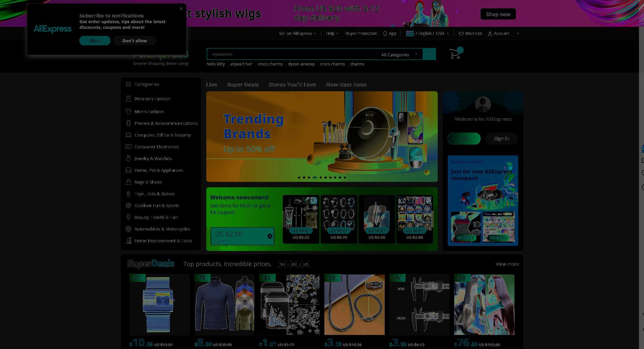
Task: Click Computer, Office & Security laptop icon
Action: 128,135
